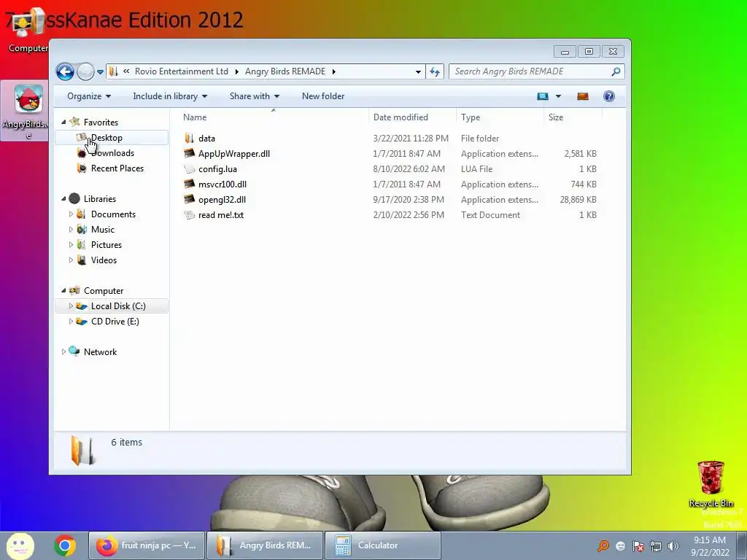This screenshot has height=560, width=747.
Task: Expand arrow after Angry Birds REMADE breadcrumb
Action: click(334, 71)
